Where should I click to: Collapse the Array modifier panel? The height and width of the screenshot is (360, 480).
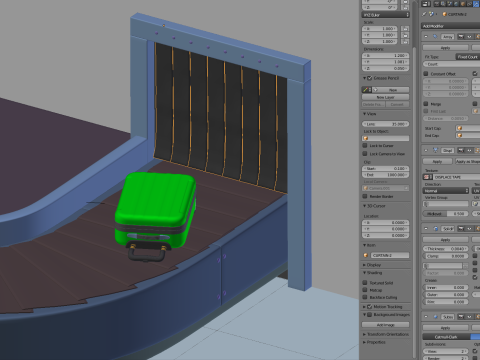[x=426, y=37]
